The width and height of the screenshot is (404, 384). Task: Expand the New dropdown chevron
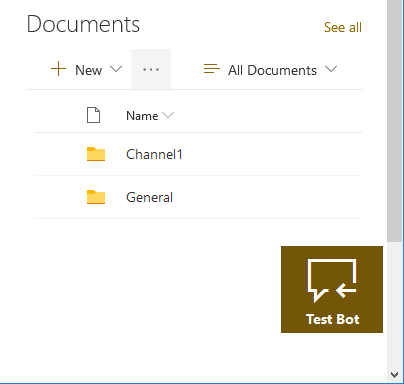[116, 69]
